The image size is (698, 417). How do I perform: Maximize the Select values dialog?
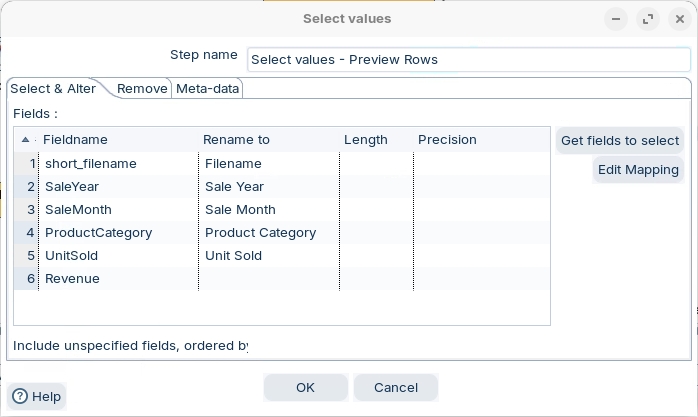[x=648, y=19]
